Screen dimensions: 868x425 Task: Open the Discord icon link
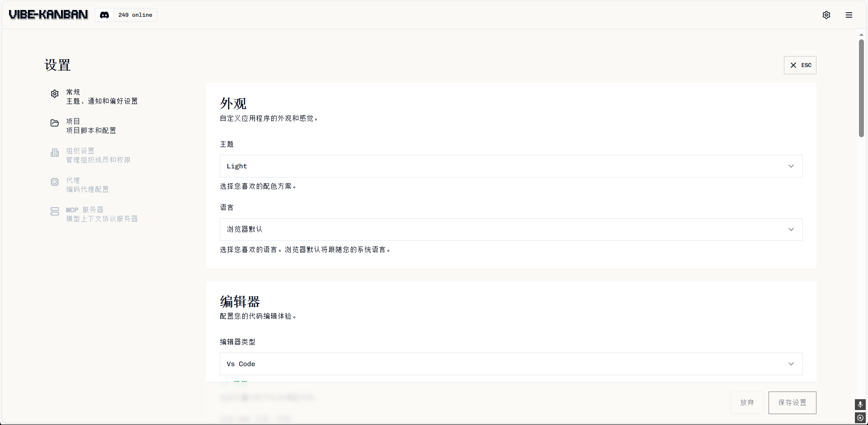[x=104, y=15]
